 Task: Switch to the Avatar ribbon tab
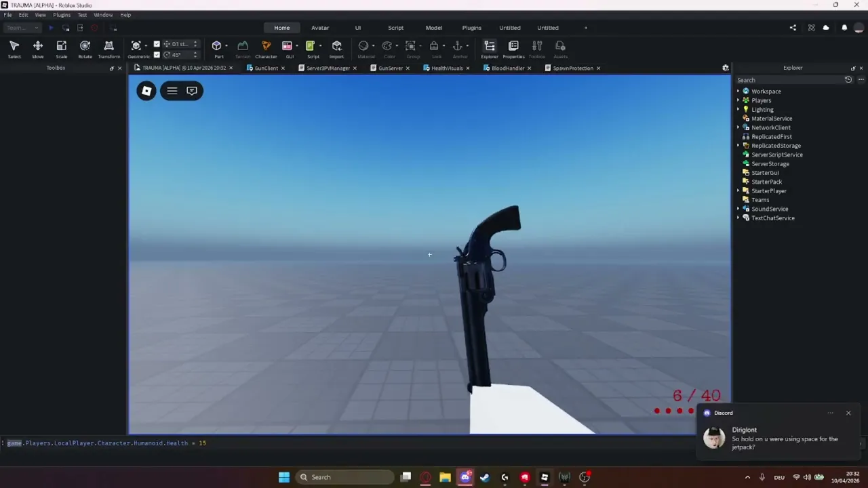pyautogui.click(x=320, y=28)
